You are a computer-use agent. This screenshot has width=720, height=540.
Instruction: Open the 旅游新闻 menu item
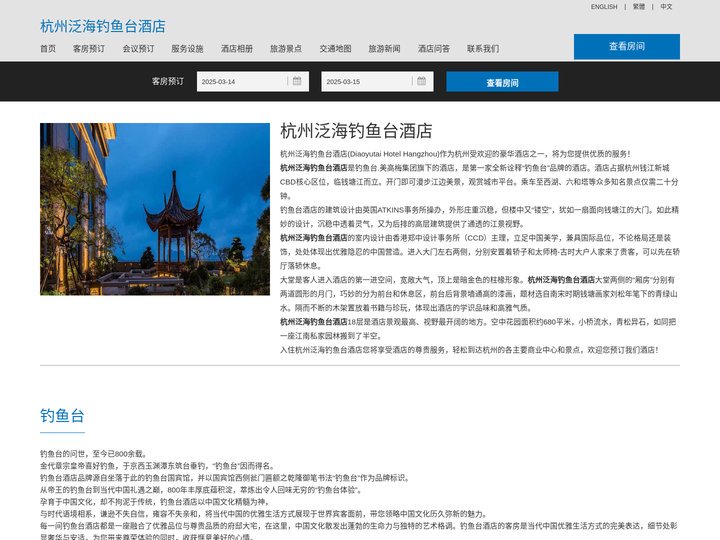coord(384,49)
